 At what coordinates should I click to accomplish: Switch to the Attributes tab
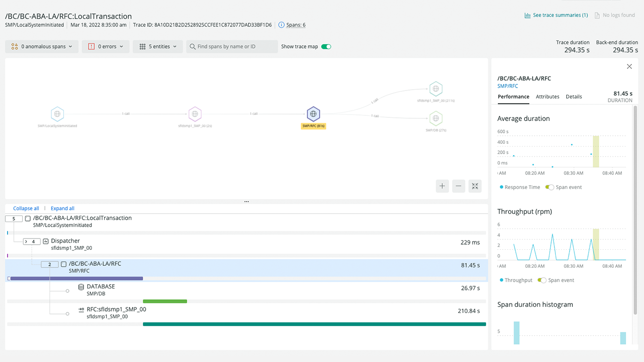[547, 97]
